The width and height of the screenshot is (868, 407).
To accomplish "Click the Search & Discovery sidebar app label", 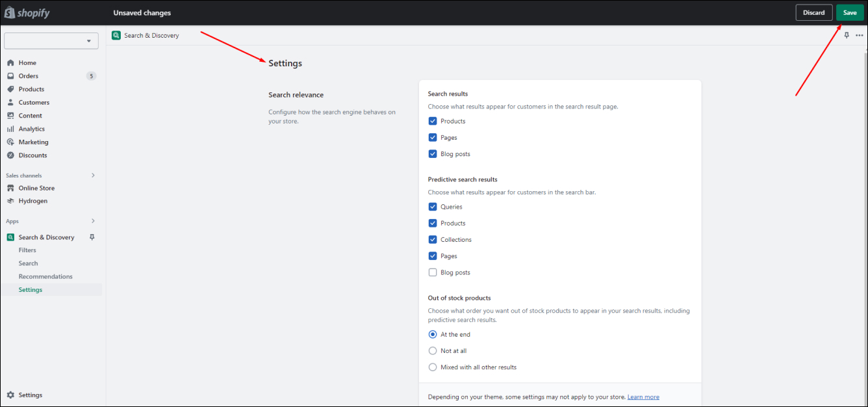I will 46,237.
